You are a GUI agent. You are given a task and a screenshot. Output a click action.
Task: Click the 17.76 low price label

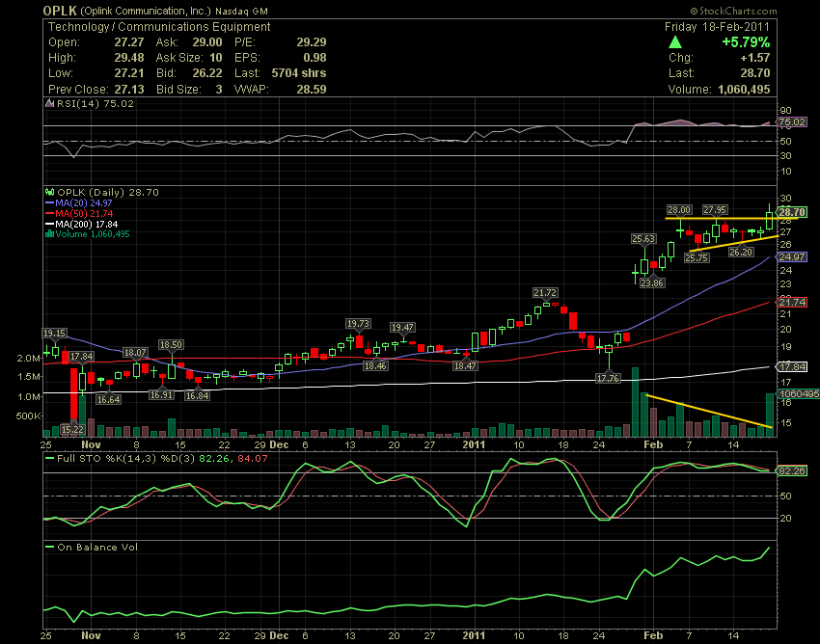[x=608, y=378]
